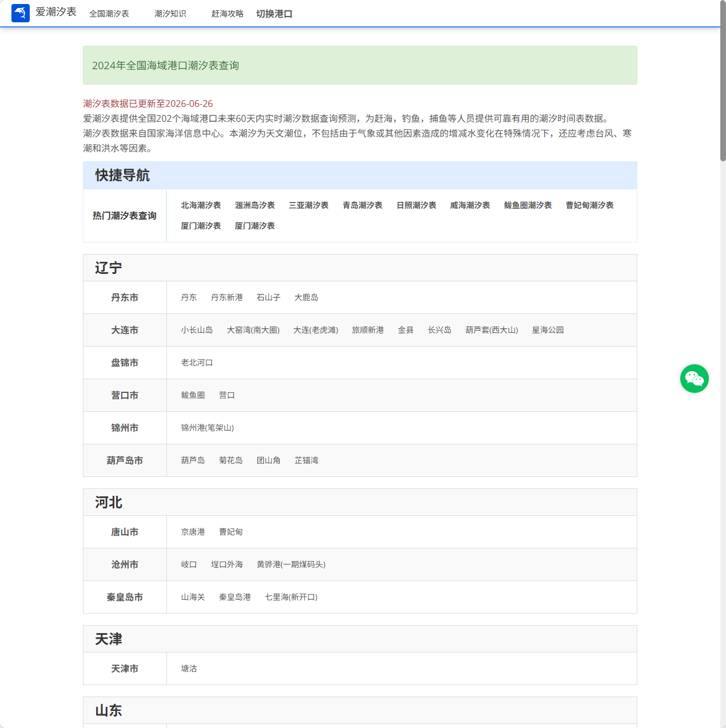Open the 锦州港(笔架山) tide page

click(x=207, y=428)
